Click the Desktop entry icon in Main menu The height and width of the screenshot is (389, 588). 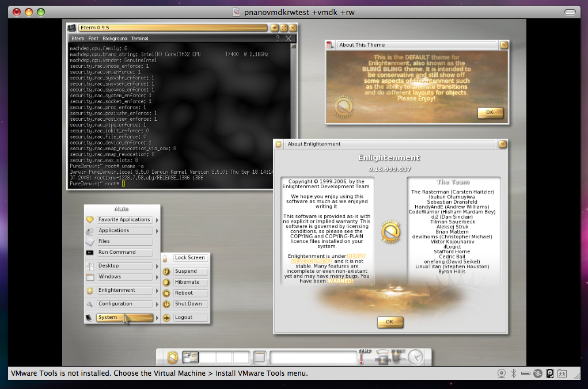pyautogui.click(x=90, y=266)
